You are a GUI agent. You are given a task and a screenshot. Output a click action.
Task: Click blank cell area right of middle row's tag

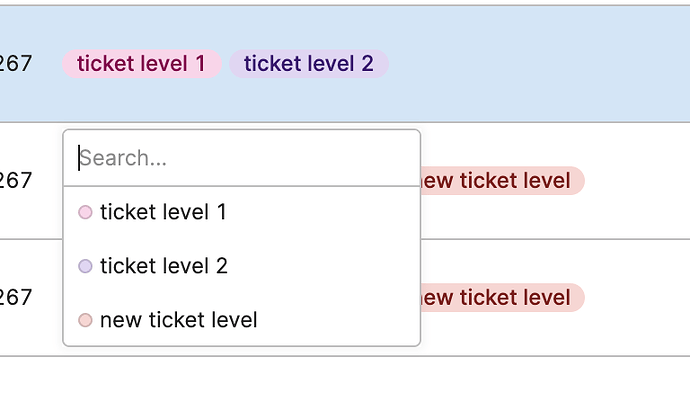click(637, 180)
